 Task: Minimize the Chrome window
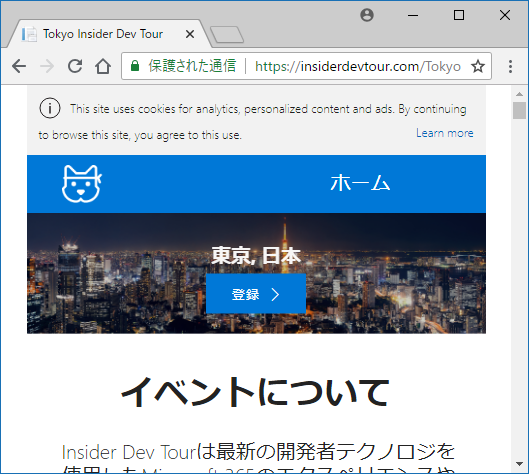[413, 15]
